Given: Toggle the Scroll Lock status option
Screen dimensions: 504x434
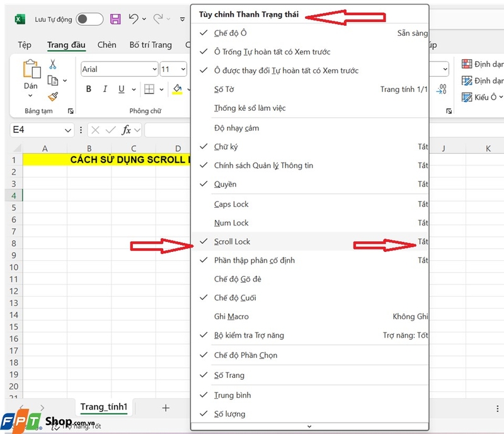Looking at the screenshot, I should (x=310, y=241).
